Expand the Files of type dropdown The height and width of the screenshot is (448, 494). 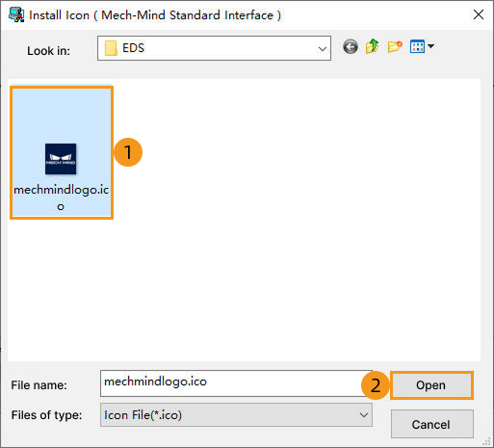[364, 415]
